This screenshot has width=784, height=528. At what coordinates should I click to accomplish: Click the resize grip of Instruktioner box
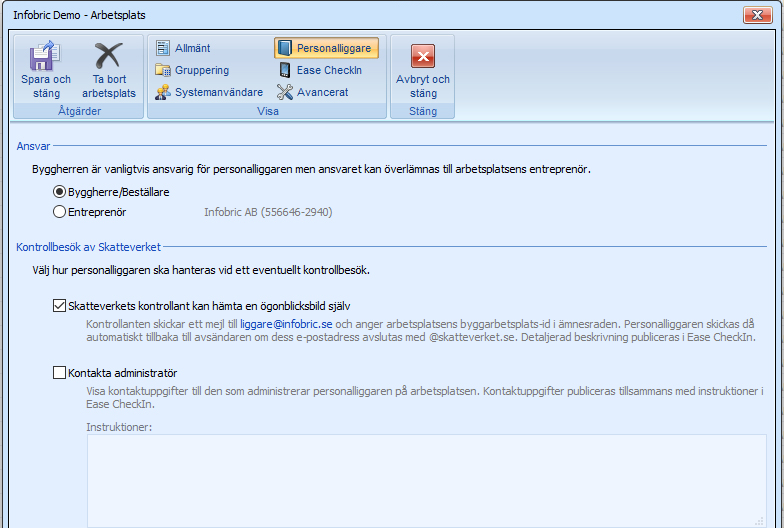(x=759, y=521)
